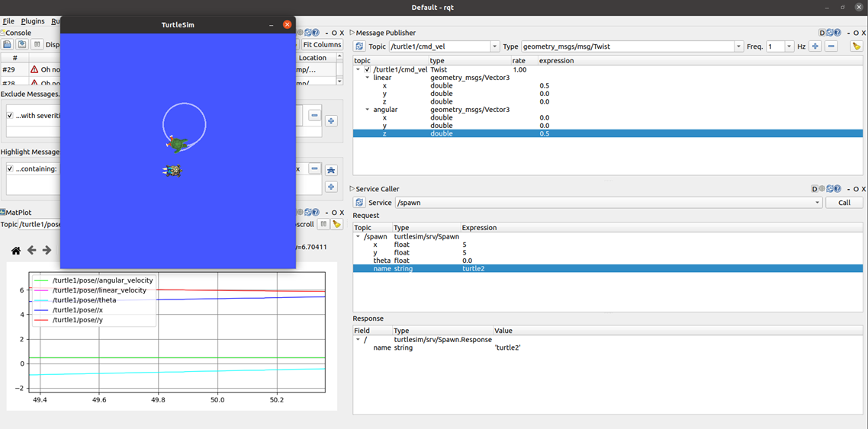Image resolution: width=868 pixels, height=429 pixels.
Task: Remove the containing highlight filter with minus button
Action: [x=314, y=168]
